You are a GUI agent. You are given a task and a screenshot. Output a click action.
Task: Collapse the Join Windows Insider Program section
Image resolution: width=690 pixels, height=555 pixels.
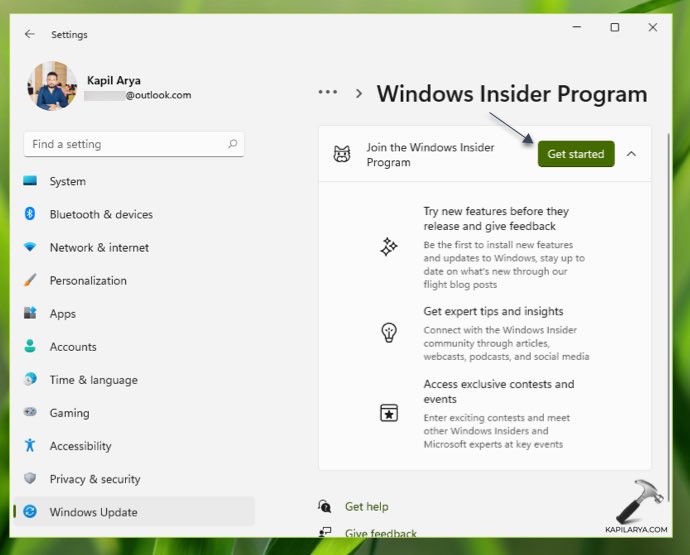[x=631, y=154]
